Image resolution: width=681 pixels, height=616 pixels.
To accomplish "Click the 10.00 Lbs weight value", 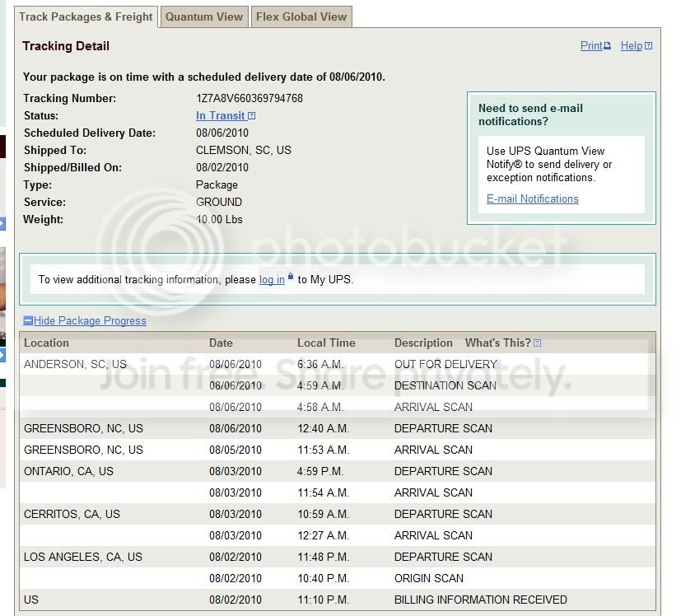I will tap(219, 219).
